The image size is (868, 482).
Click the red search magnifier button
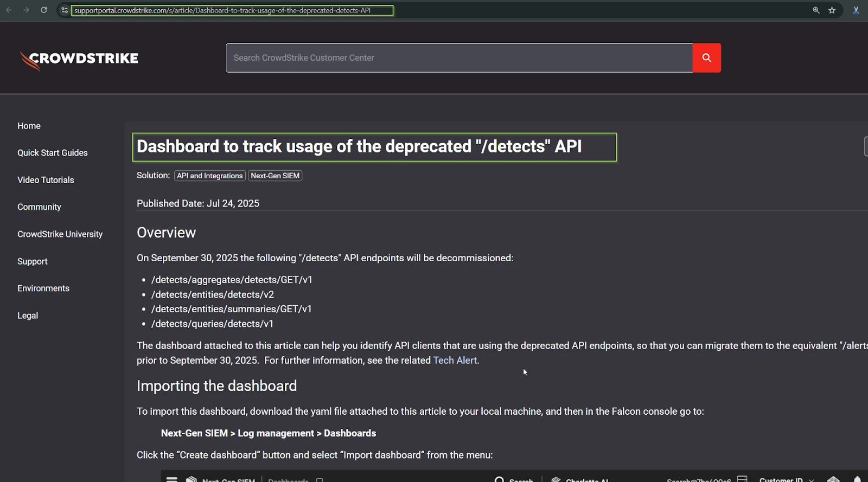707,57
